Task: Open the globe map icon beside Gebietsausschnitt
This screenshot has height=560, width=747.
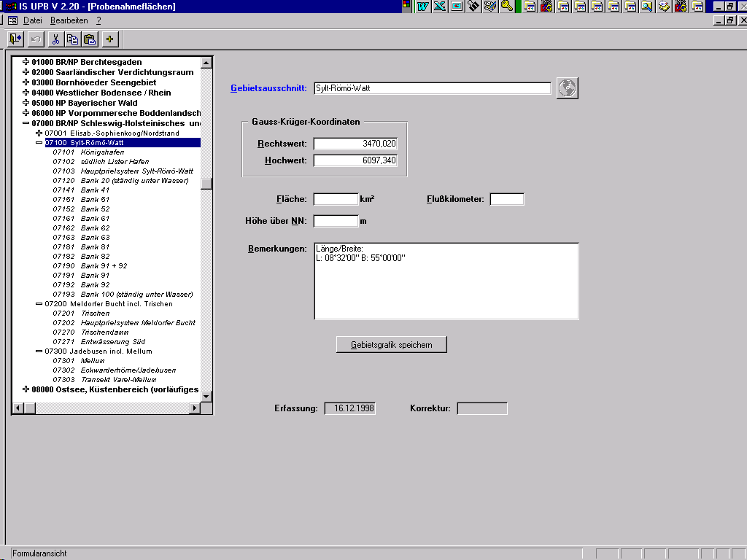Action: click(567, 88)
